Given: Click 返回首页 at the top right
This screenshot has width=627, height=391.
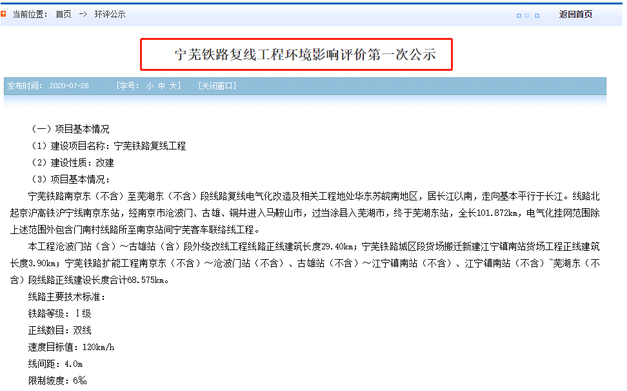Looking at the screenshot, I should pos(575,14).
